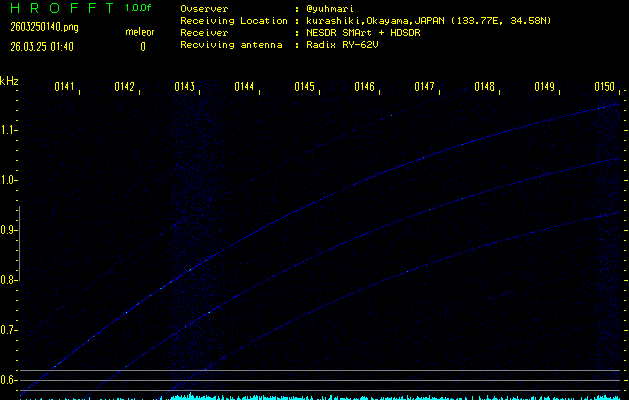The image size is (629, 400).
Task: Click the HROFFT title text
Action: coord(57,8)
